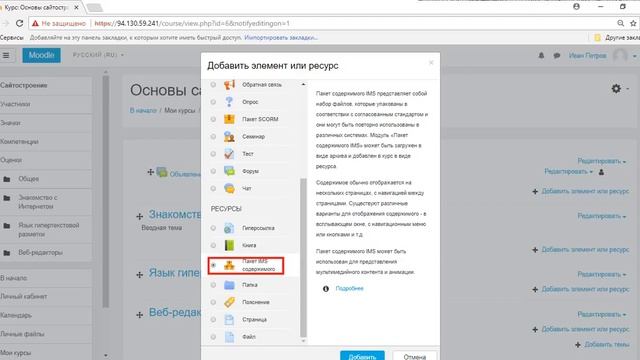Select the Обратная связь radio button
Screen dimensions: 640x360
[x=213, y=84]
